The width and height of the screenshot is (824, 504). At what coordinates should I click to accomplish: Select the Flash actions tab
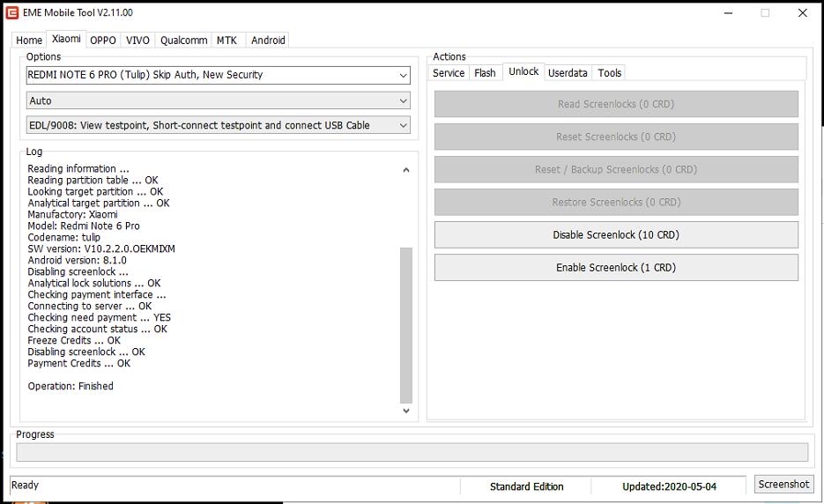point(485,72)
